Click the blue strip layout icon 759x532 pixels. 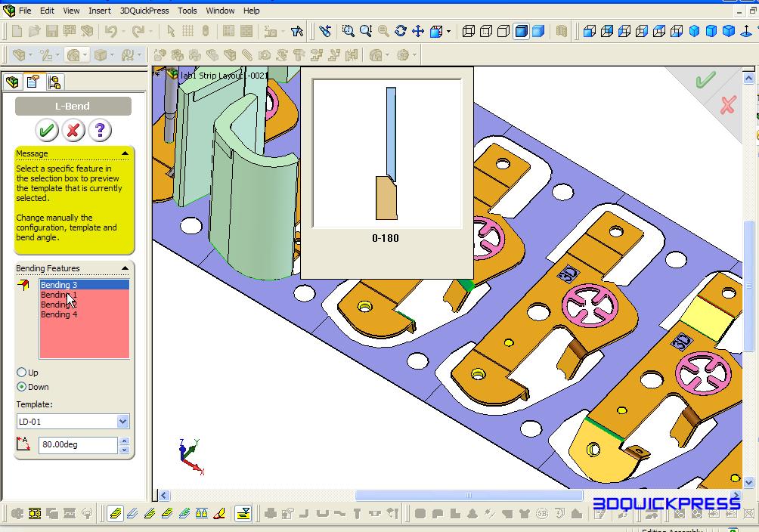point(132,514)
